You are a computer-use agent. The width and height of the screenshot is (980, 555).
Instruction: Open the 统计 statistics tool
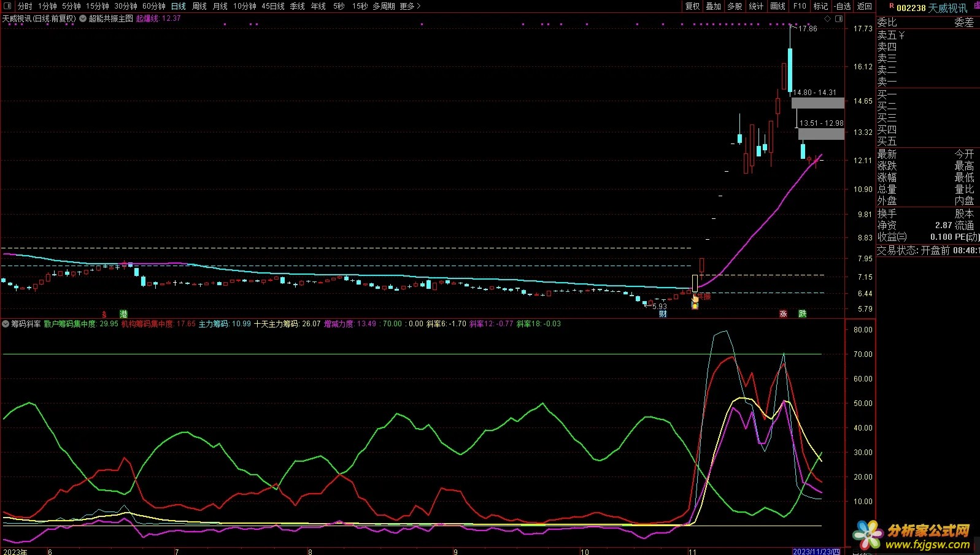coord(756,6)
